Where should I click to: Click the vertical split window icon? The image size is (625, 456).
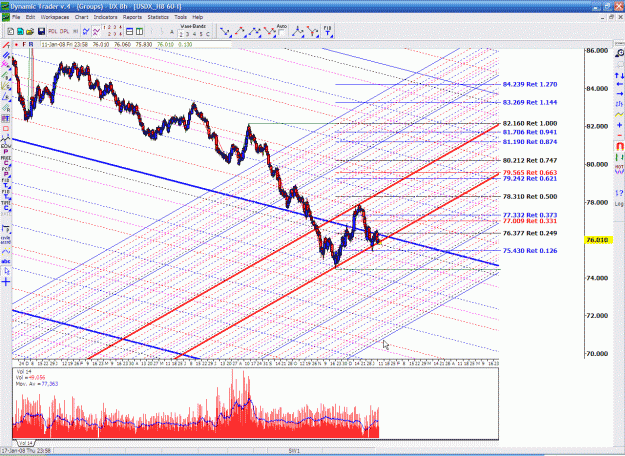pos(139,31)
